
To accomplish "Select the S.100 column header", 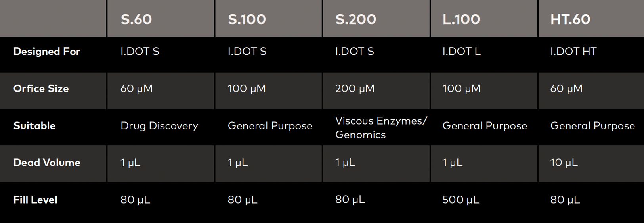I will coord(247,19).
